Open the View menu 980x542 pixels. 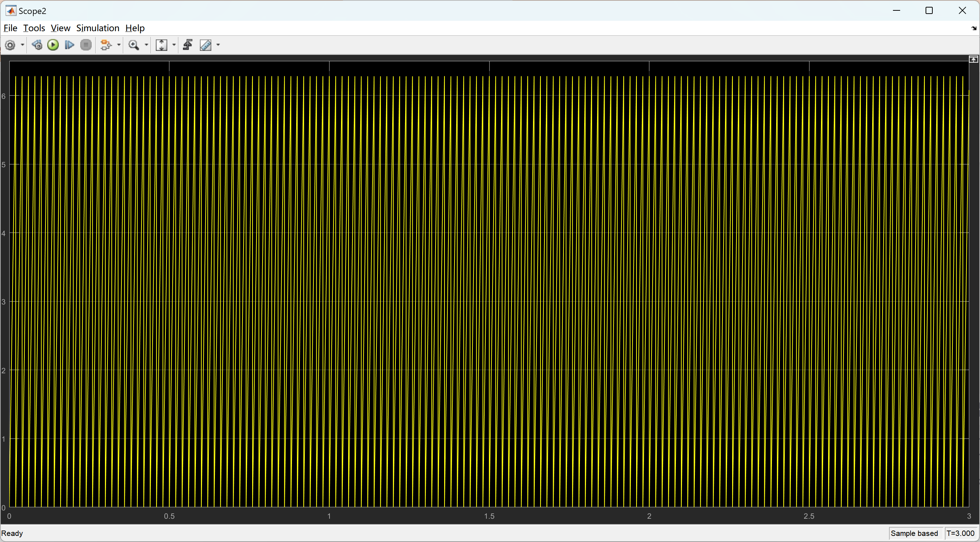(x=61, y=28)
